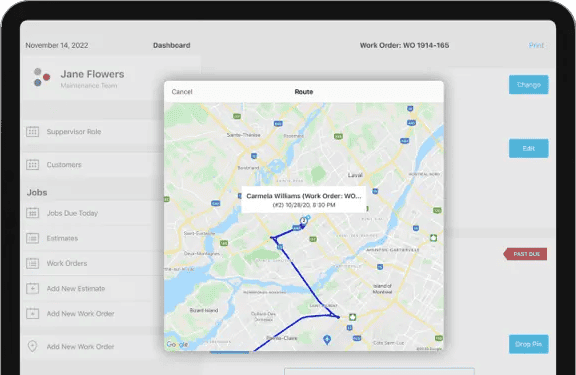Click the Customers grid icon
Image resolution: width=576 pixels, height=375 pixels.
pos(32,165)
